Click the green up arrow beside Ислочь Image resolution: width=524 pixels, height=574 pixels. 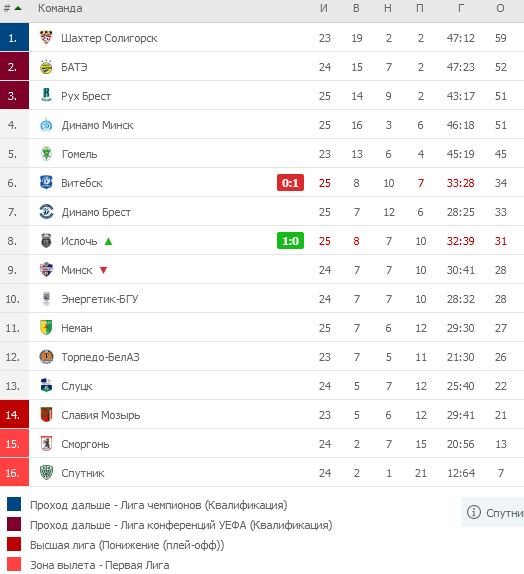point(108,241)
